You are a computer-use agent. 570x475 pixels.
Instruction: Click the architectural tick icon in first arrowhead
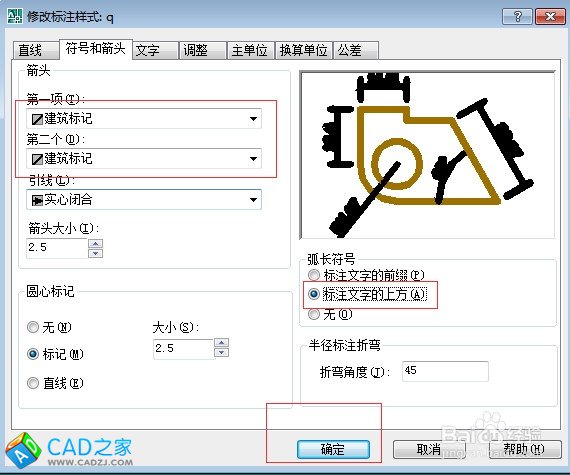37,119
